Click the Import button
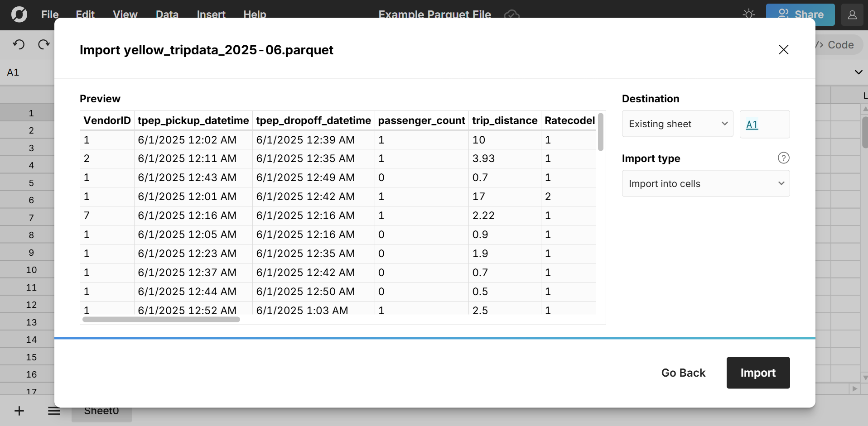 tap(757, 373)
